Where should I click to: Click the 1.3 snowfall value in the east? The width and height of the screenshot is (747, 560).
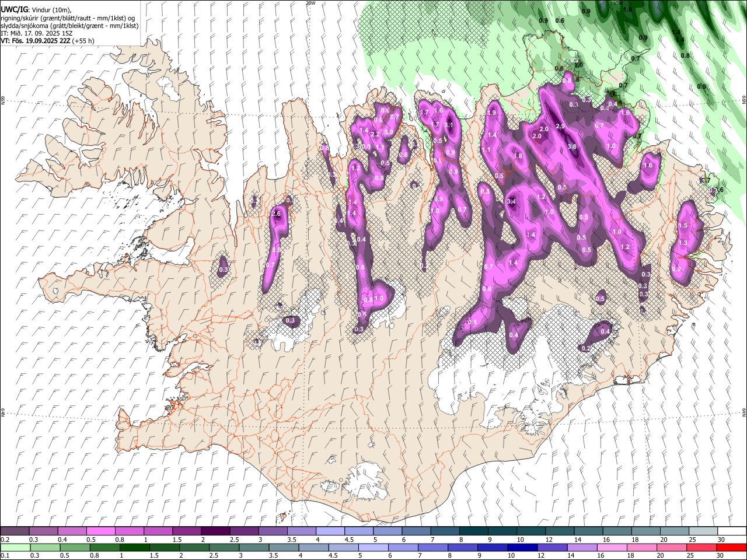click(x=683, y=243)
